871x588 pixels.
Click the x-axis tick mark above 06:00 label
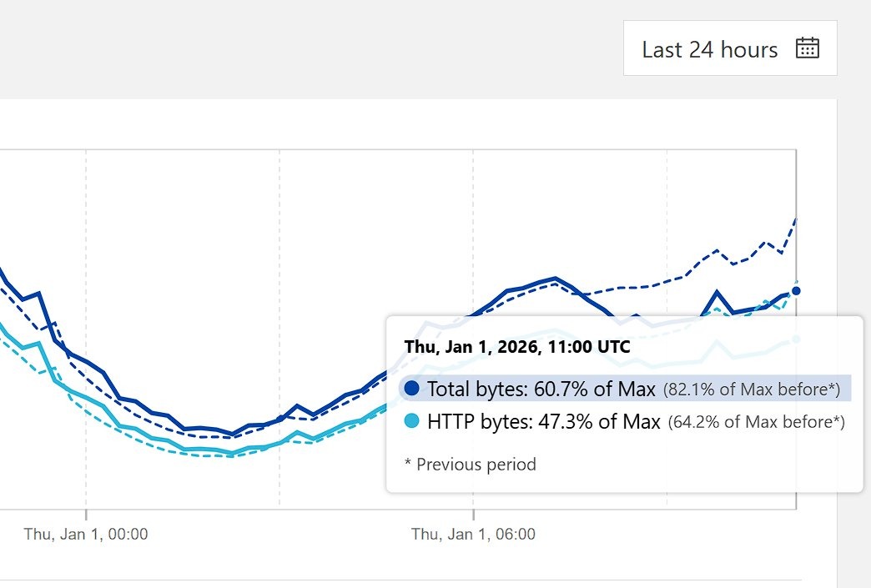point(473,515)
